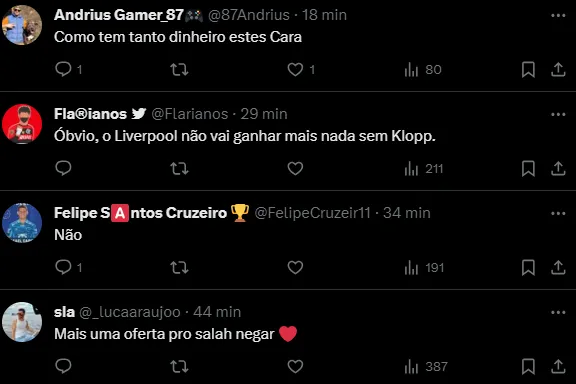View 387 views analytics on sla tweet

(426, 366)
